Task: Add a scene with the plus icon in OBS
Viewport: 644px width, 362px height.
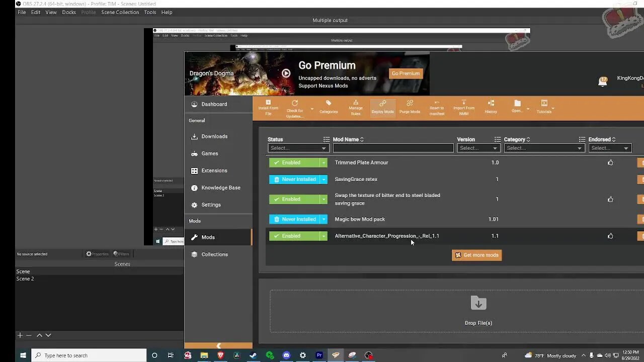Action: [20, 335]
